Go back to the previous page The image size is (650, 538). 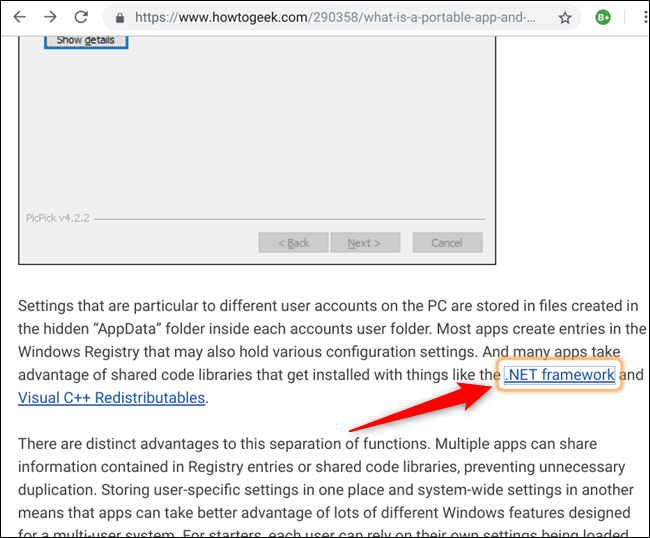(19, 17)
